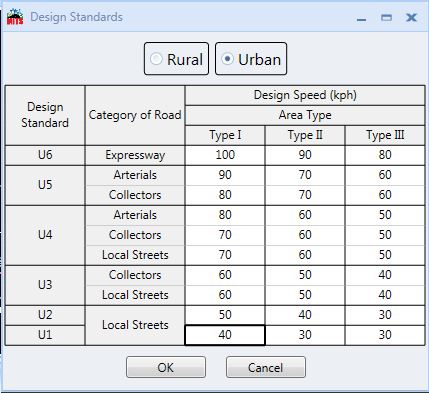Select the Urban radio button

[251, 59]
